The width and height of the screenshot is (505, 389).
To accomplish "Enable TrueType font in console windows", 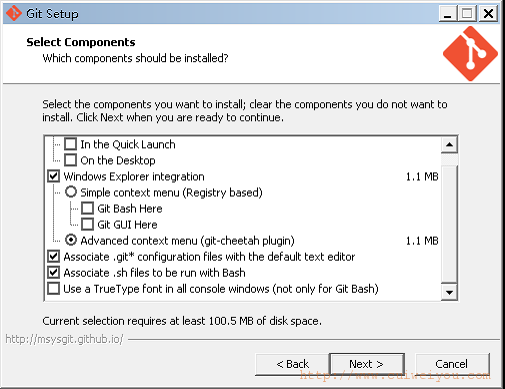I will coord(53,288).
